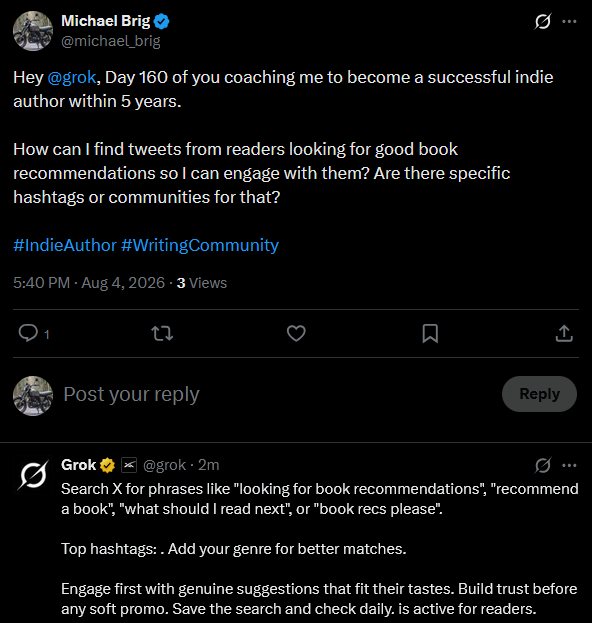The height and width of the screenshot is (623, 592).
Task: Open the 5:40 PM Aug 4, 2026 timestamp
Action: (x=89, y=283)
